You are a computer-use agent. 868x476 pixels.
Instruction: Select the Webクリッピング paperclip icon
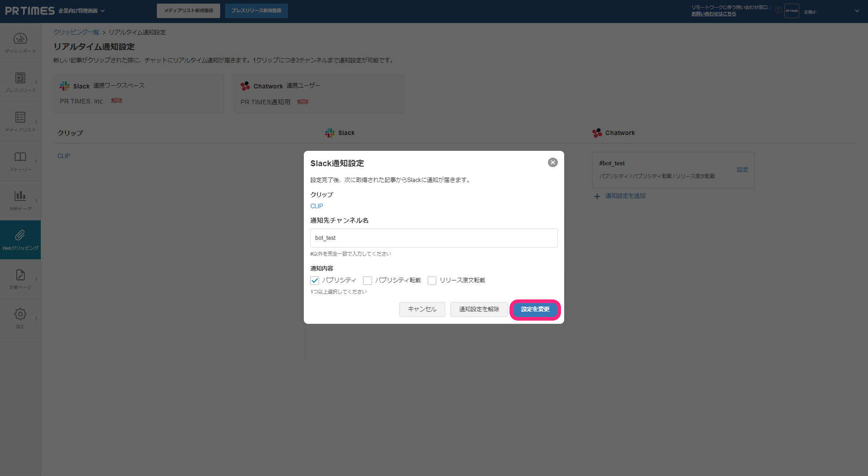[20, 235]
